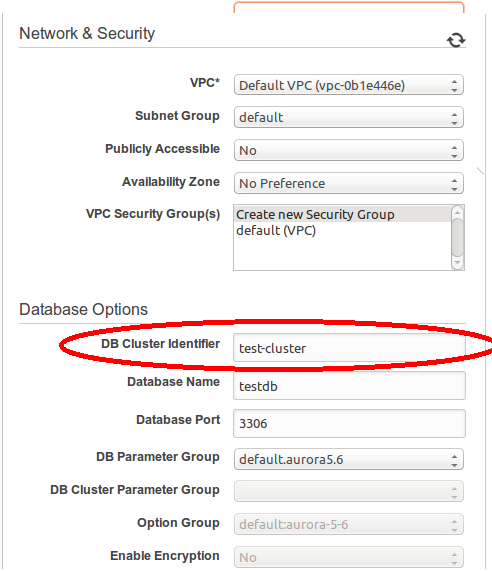492x571 pixels.
Task: Select default (VPC) security group
Action: coord(342,230)
